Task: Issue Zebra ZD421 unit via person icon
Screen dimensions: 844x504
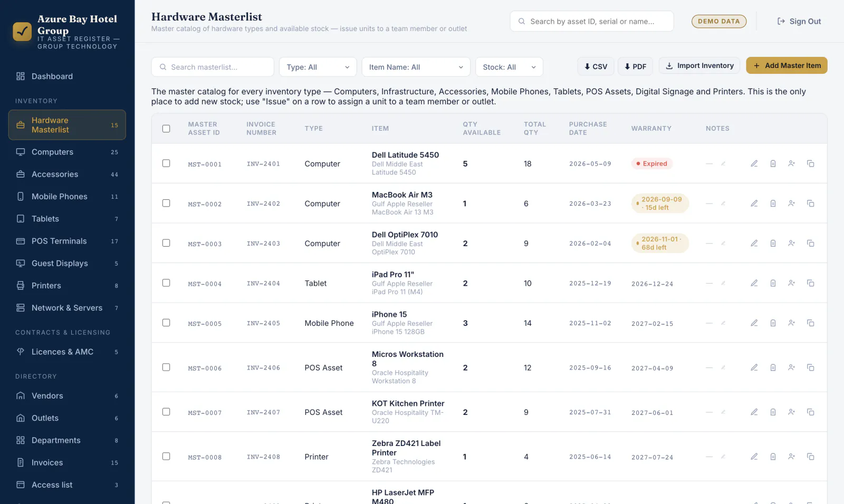Action: coord(792,457)
